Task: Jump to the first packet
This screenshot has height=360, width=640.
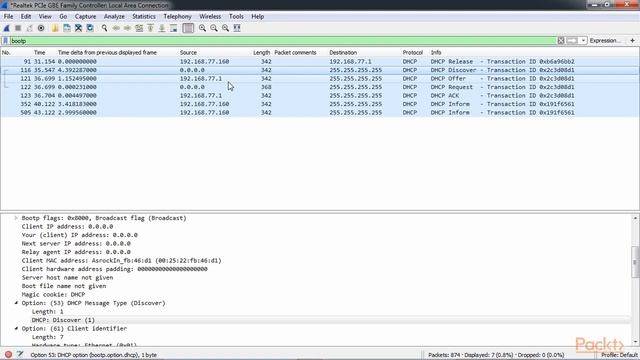Action: 151,28
